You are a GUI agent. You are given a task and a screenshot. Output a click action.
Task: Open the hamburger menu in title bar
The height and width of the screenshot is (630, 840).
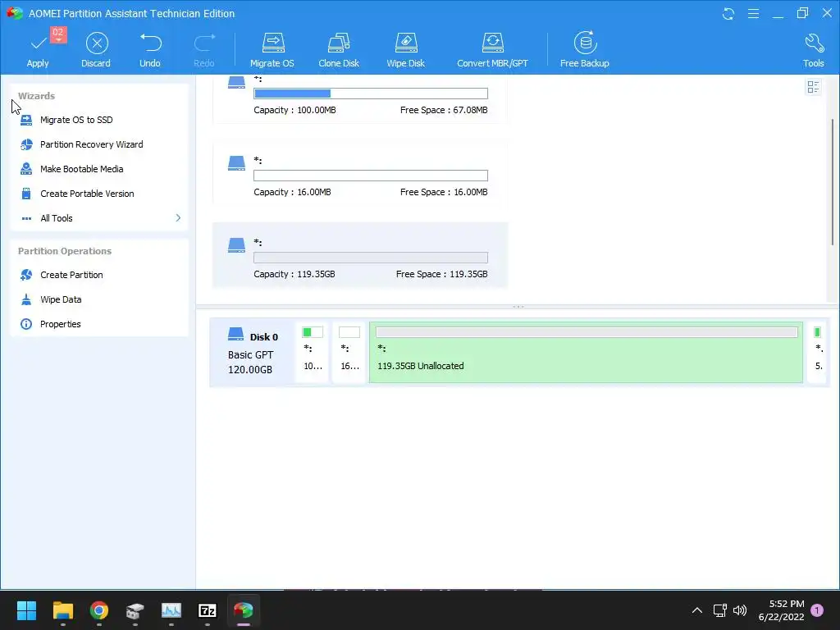[x=753, y=13]
